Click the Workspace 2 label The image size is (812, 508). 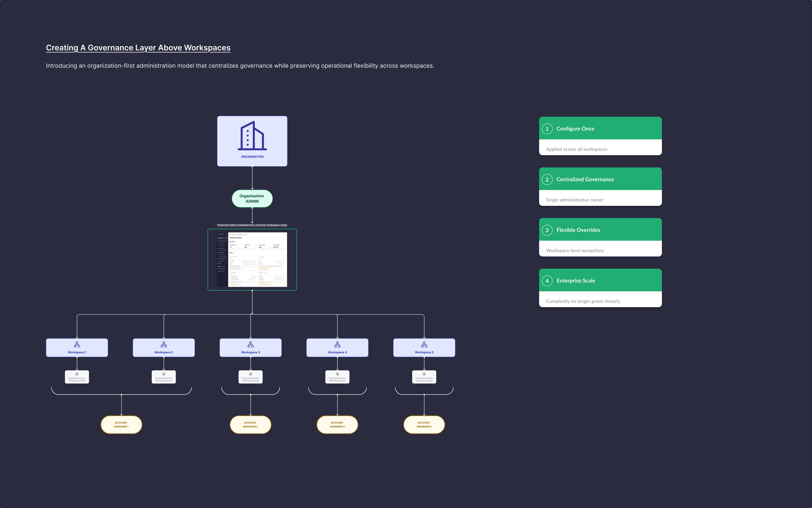click(164, 352)
